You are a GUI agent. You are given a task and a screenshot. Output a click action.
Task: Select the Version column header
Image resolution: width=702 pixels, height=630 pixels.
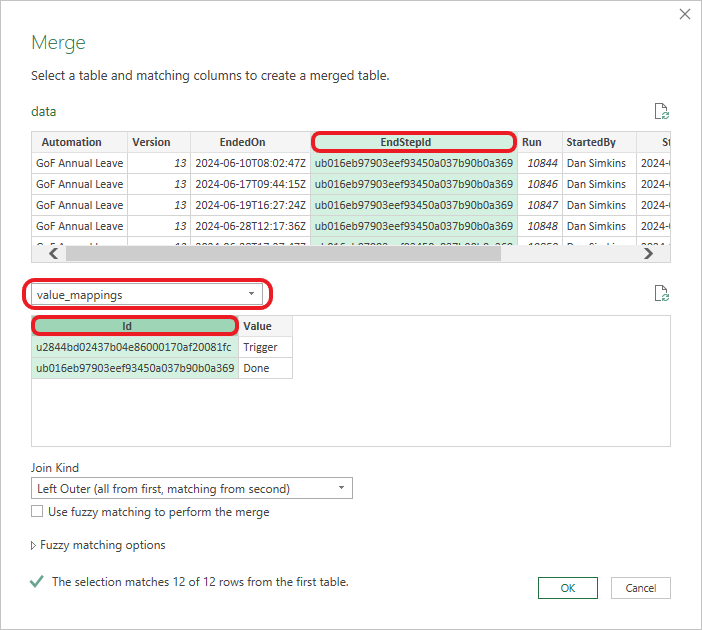coord(159,142)
